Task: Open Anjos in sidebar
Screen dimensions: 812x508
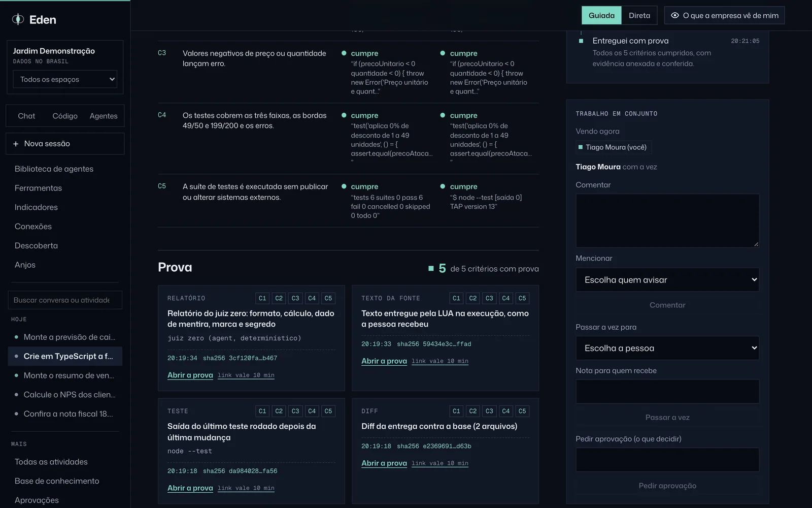Action: point(25,265)
